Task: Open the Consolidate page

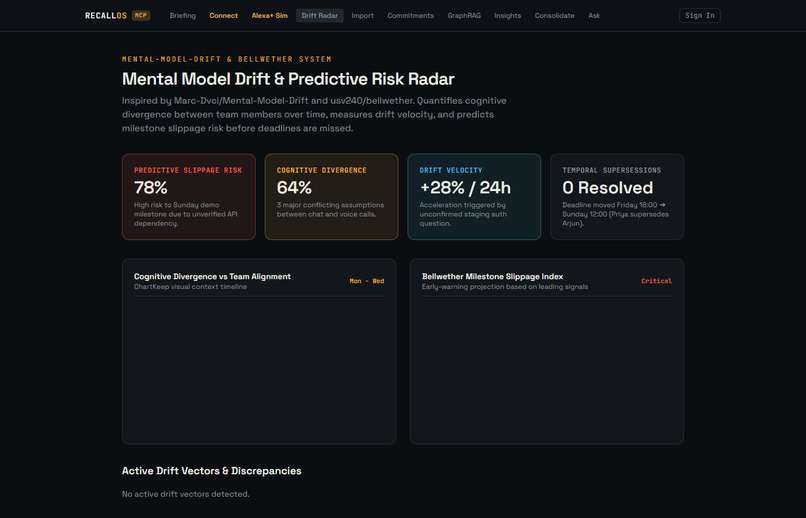Action: pos(554,15)
